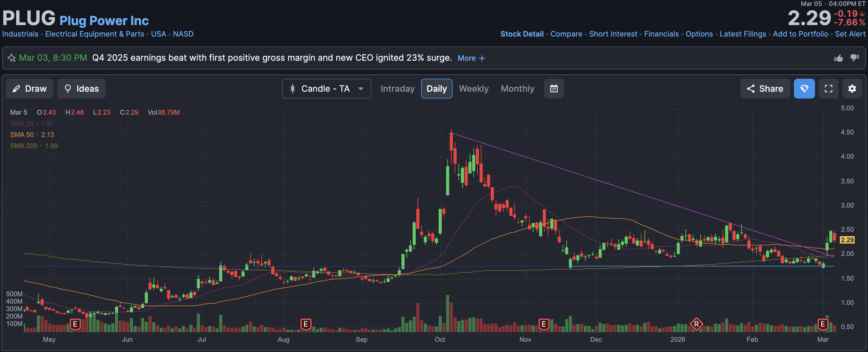Image resolution: width=868 pixels, height=352 pixels.
Task: Click the Set Alert link
Action: (850, 34)
